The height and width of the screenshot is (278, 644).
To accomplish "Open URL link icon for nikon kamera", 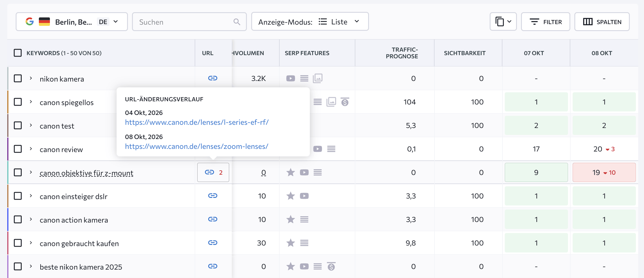I will click(213, 78).
